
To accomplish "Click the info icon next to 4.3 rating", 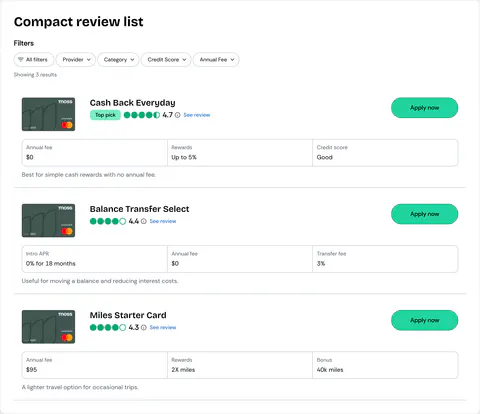I will point(144,328).
